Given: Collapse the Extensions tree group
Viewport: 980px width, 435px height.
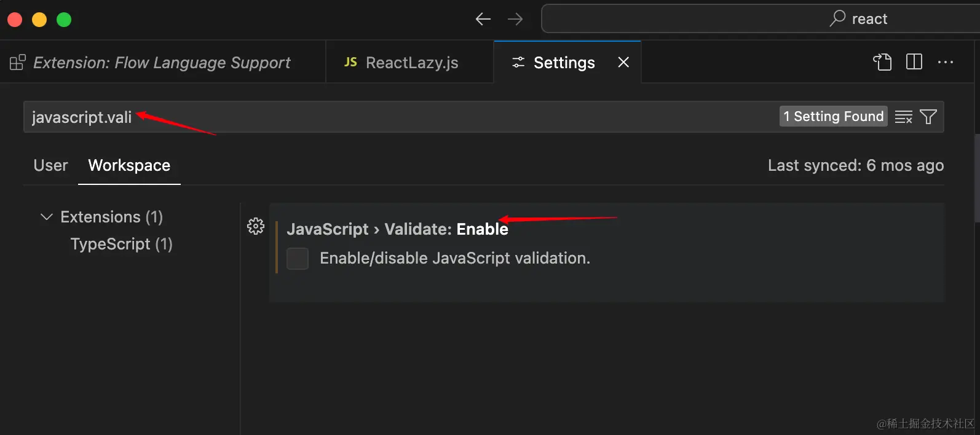Looking at the screenshot, I should pyautogui.click(x=46, y=217).
